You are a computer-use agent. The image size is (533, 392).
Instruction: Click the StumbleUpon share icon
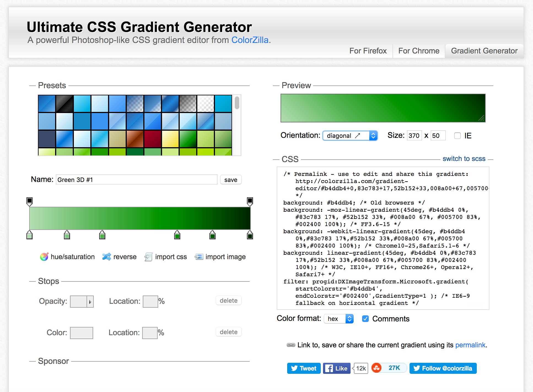pyautogui.click(x=377, y=368)
